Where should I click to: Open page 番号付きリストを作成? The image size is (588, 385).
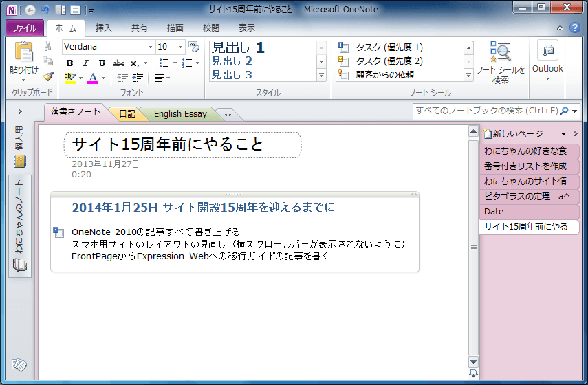point(529,166)
